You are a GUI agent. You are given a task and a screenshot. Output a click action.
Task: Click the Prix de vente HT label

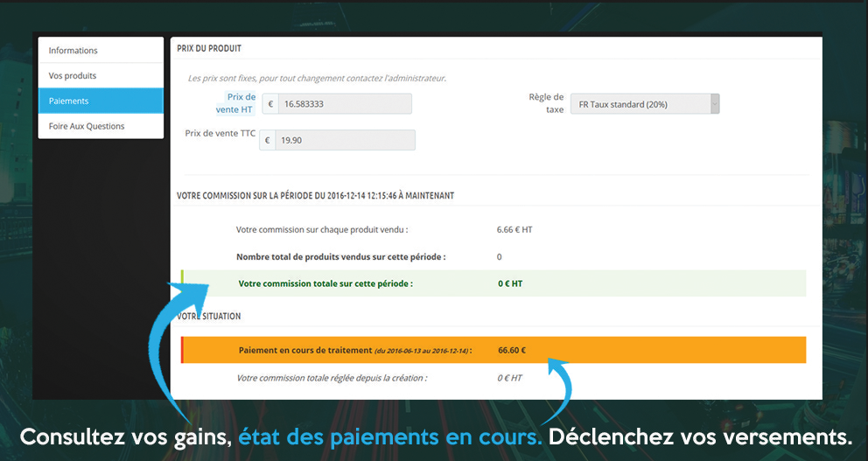236,103
